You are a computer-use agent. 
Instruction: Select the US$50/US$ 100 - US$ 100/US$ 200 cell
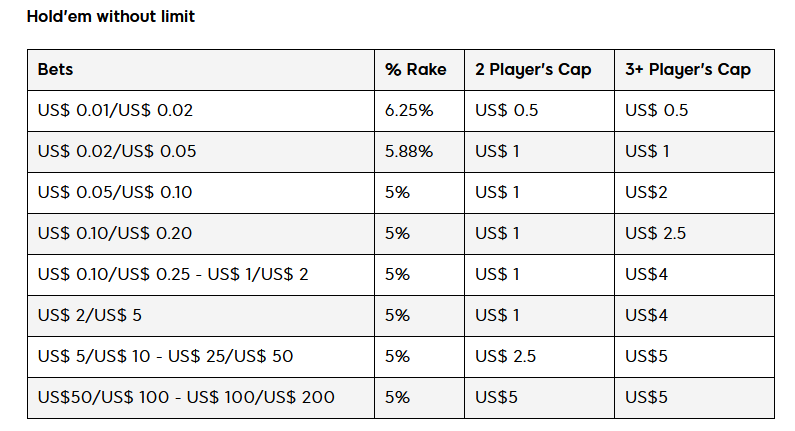[x=186, y=398]
